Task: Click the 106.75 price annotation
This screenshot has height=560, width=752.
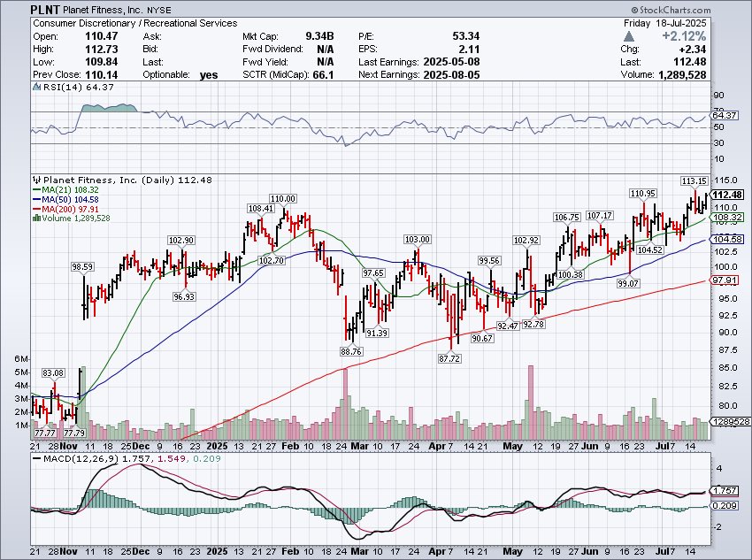Action: (567, 218)
